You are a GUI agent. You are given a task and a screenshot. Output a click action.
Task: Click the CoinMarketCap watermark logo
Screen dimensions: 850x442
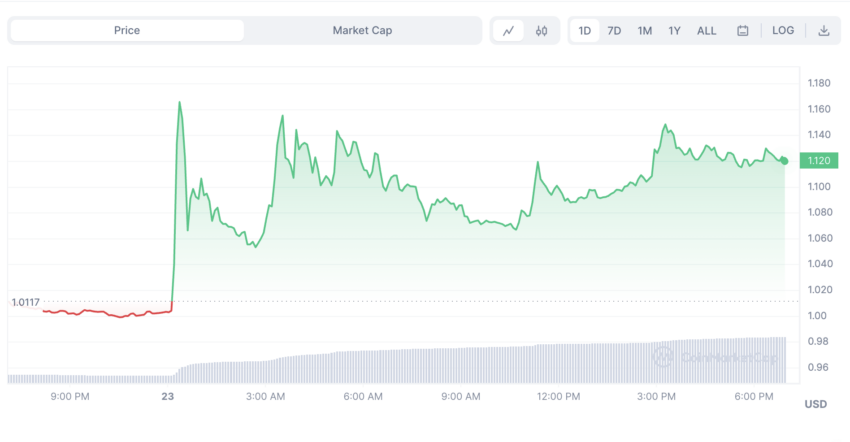coord(716,357)
